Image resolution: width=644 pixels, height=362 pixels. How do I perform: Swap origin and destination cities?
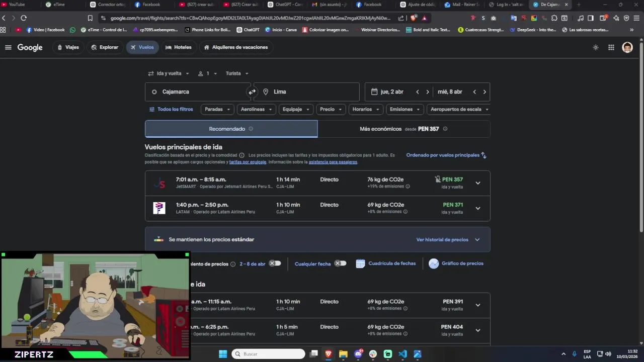coord(252,92)
